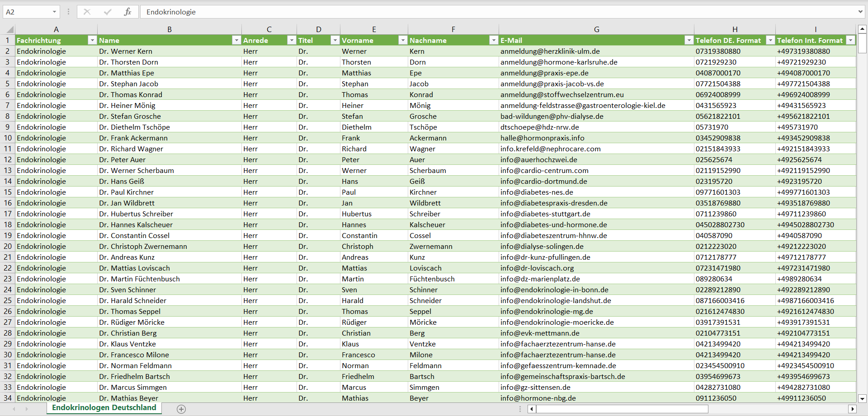Image resolution: width=868 pixels, height=416 pixels.
Task: Open the Fachrichtung filter dropdown
Action: point(92,40)
